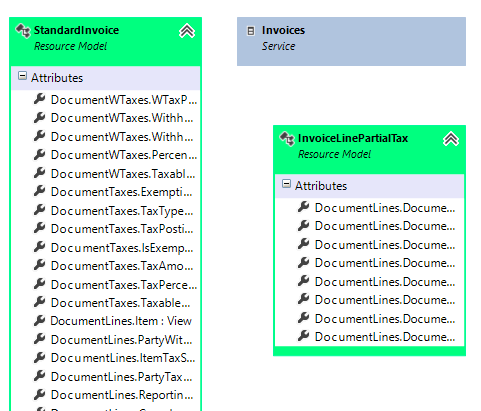Click wrench icon beside DocumentLines.Item : View
Viewport: 481px width, 411px height.
click(x=39, y=321)
